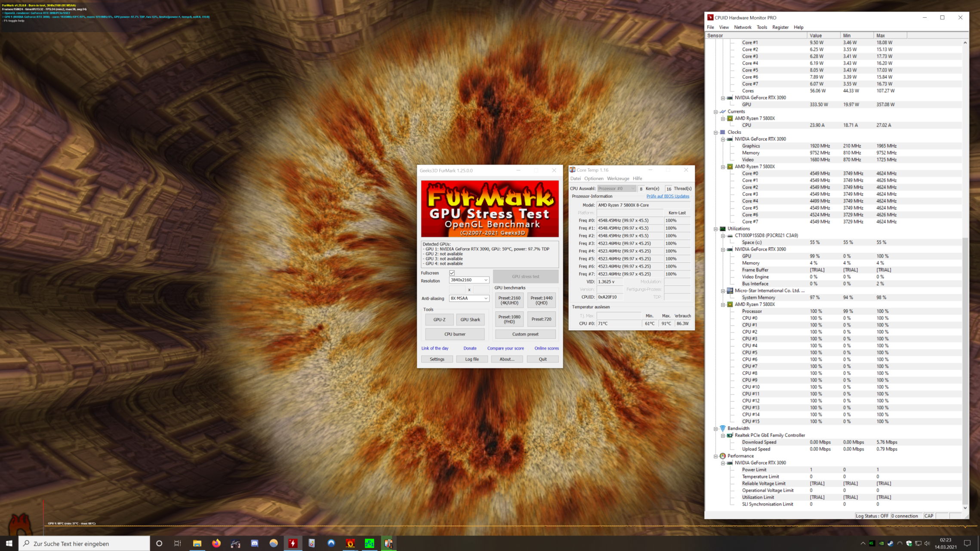Collapse the Clocks section in HWMonitor
This screenshot has height=551, width=980.
(716, 132)
